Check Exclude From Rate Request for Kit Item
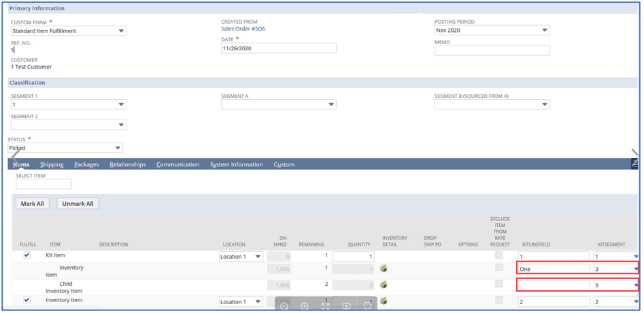The height and width of the screenshot is (313, 644). pos(498,255)
